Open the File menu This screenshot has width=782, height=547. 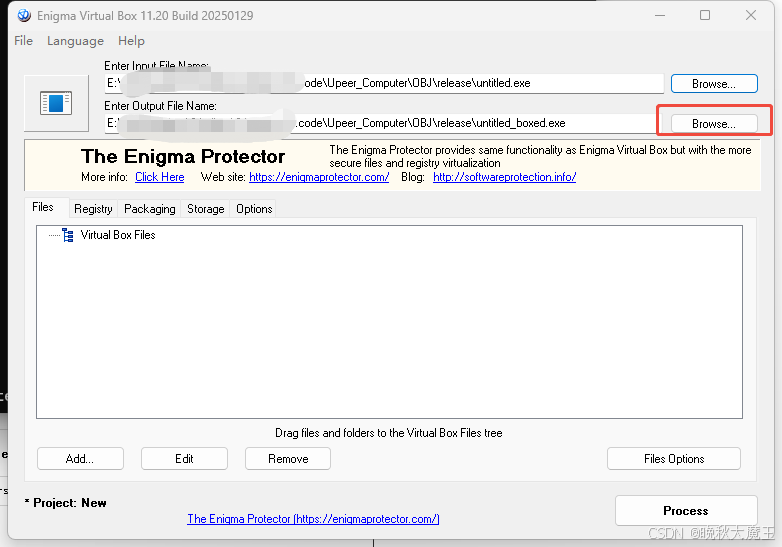tap(23, 41)
